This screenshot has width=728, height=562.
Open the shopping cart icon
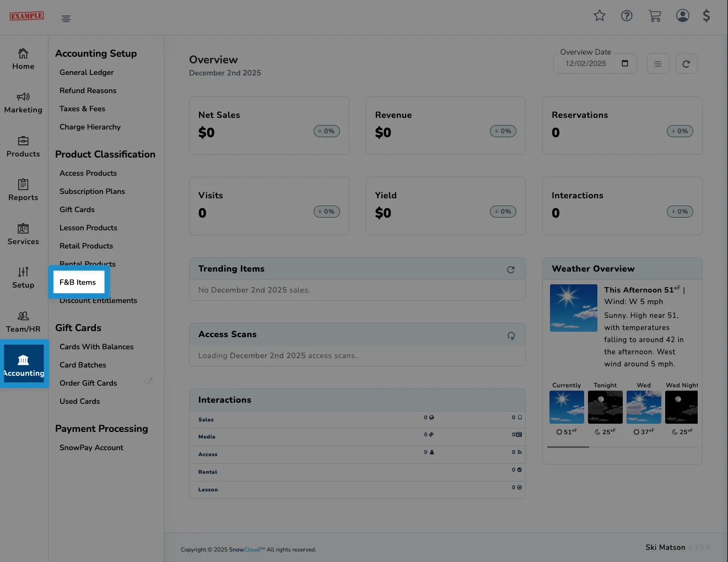655,16
